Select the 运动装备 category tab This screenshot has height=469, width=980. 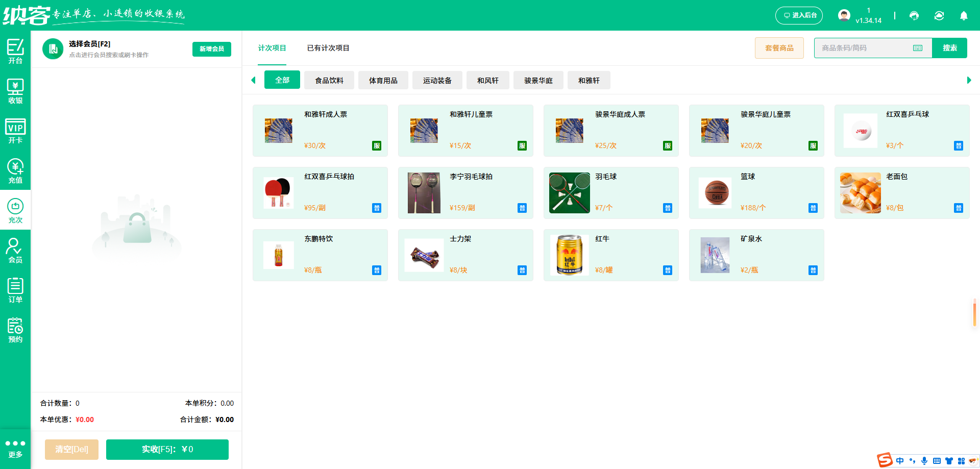pos(437,80)
